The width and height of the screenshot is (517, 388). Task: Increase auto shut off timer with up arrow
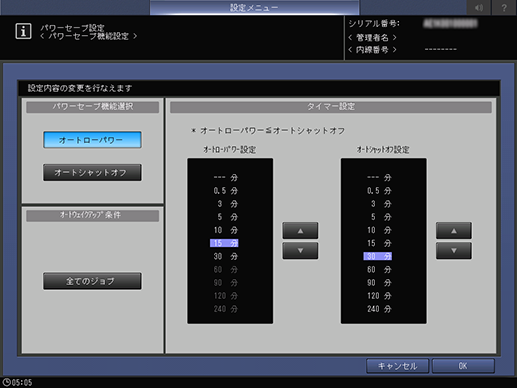point(454,231)
